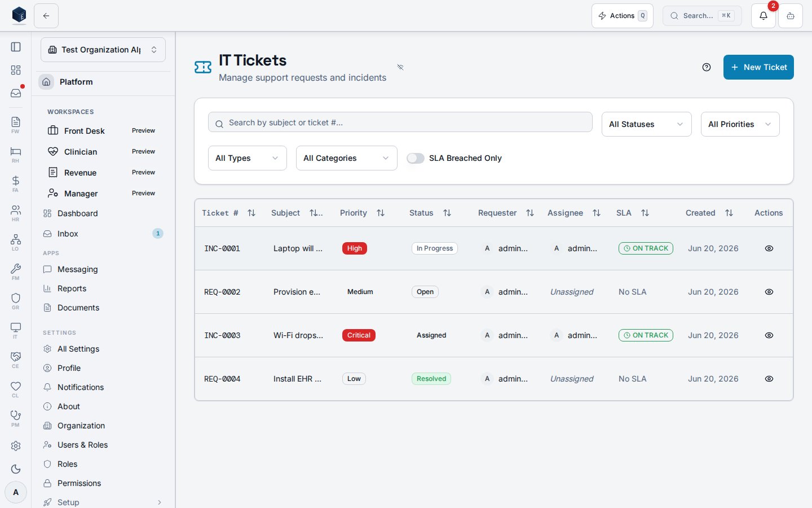Image resolution: width=812 pixels, height=508 pixels.
Task: Open the apps grid rail icon
Action: coord(16,70)
